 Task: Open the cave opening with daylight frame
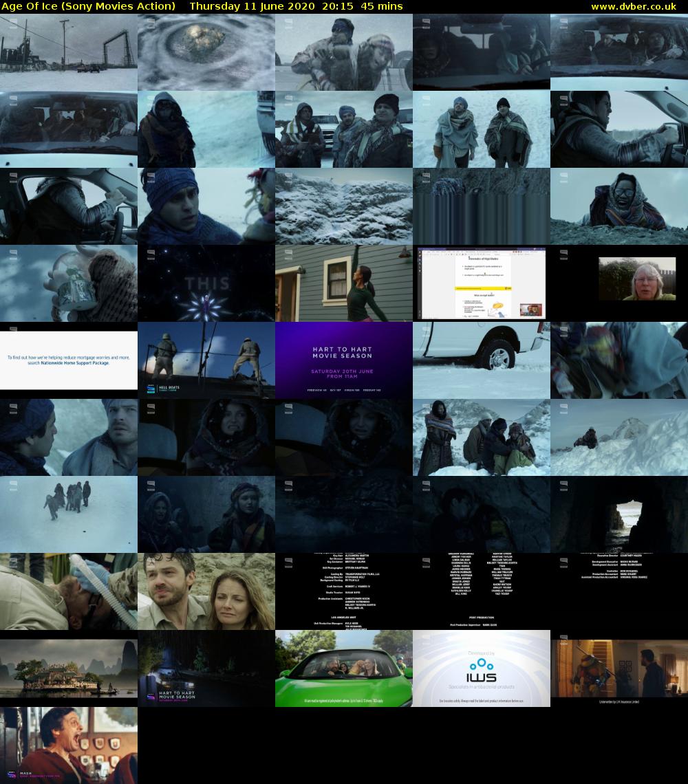click(619, 514)
